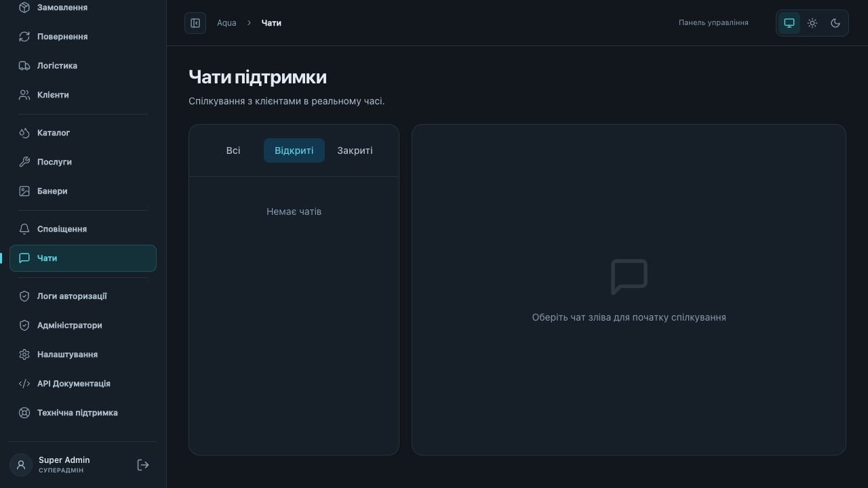Open API Документація label
The height and width of the screenshot is (488, 868).
pos(74,384)
